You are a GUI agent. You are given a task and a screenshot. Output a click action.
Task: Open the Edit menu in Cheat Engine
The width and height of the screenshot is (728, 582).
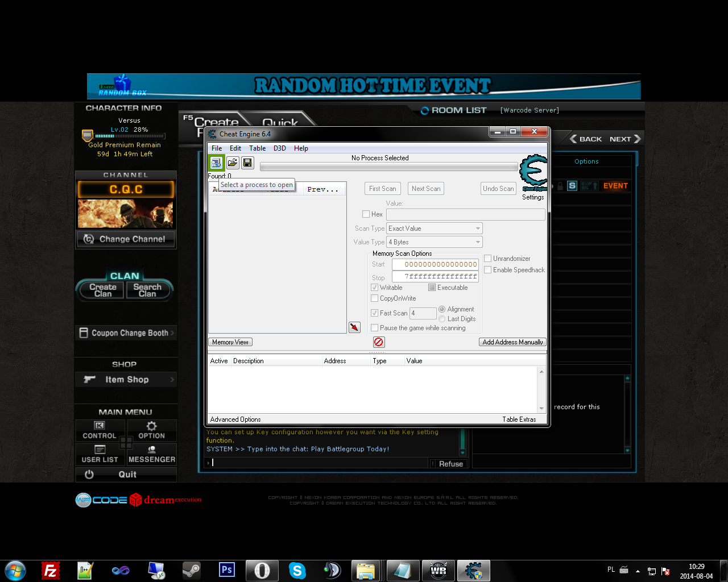coord(235,148)
